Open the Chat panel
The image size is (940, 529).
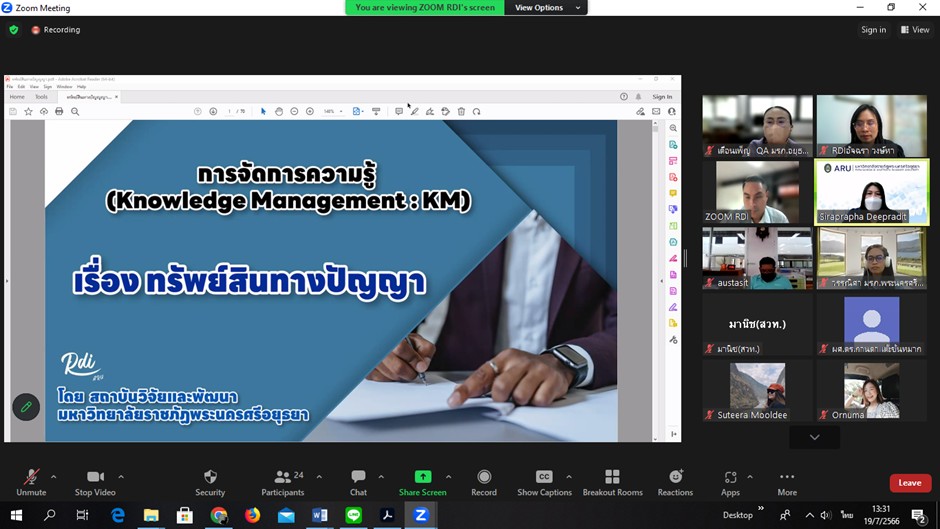point(358,483)
